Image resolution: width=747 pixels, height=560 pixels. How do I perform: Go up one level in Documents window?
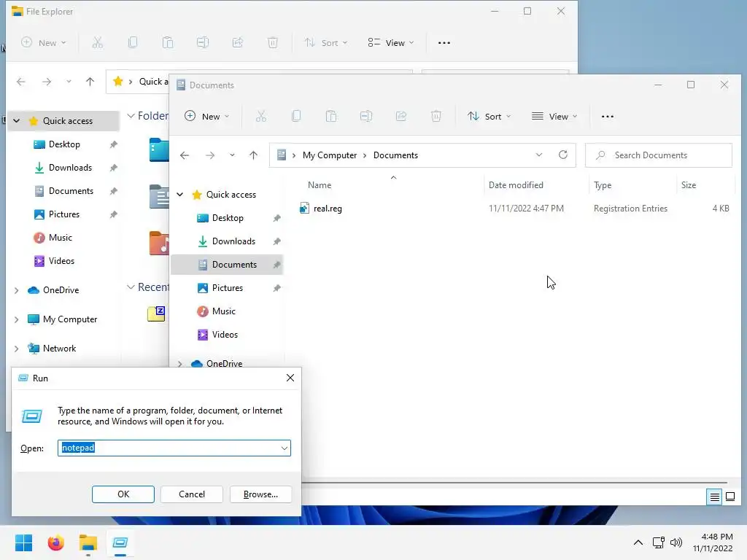253,155
